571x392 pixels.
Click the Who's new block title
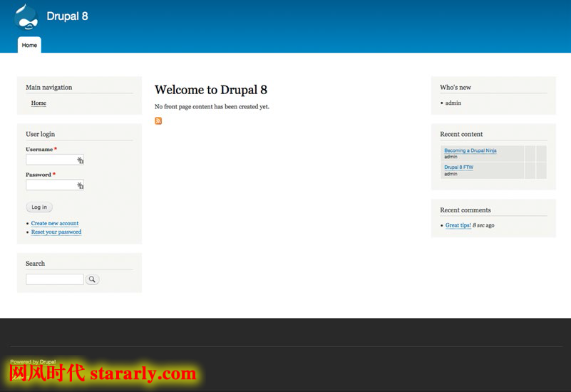click(x=456, y=88)
